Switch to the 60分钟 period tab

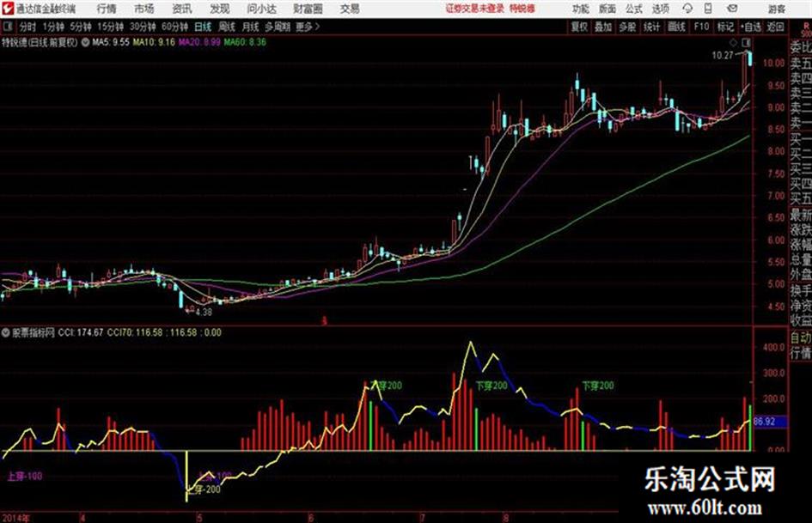click(175, 27)
